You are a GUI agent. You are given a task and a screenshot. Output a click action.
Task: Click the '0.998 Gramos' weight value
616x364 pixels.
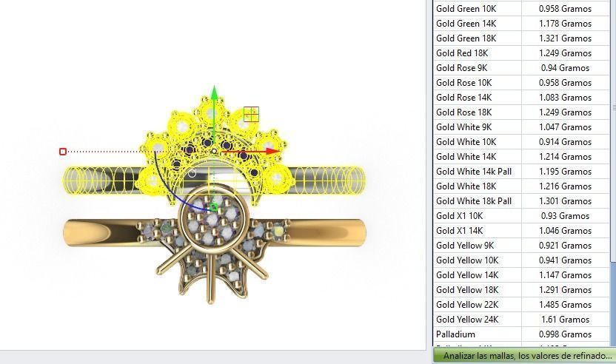click(565, 334)
